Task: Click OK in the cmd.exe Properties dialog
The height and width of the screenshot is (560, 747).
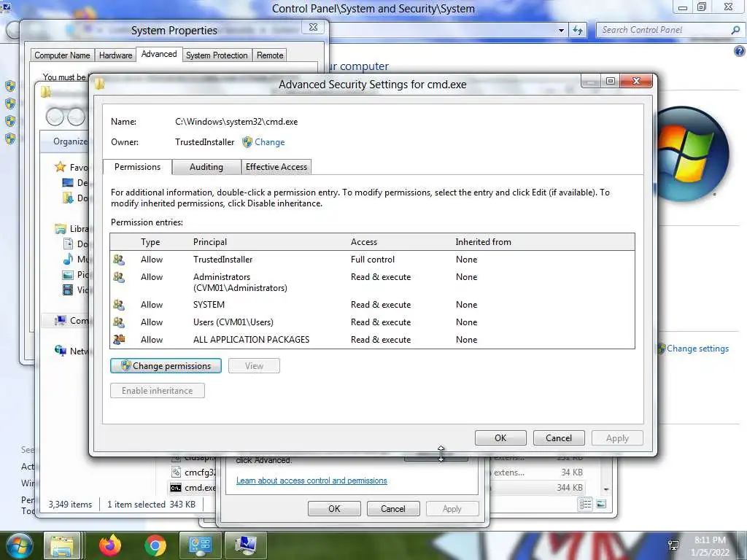Action: tap(334, 508)
